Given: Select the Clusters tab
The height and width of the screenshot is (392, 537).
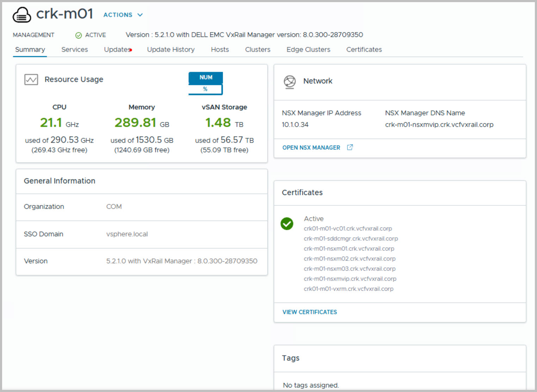Looking at the screenshot, I should [258, 50].
